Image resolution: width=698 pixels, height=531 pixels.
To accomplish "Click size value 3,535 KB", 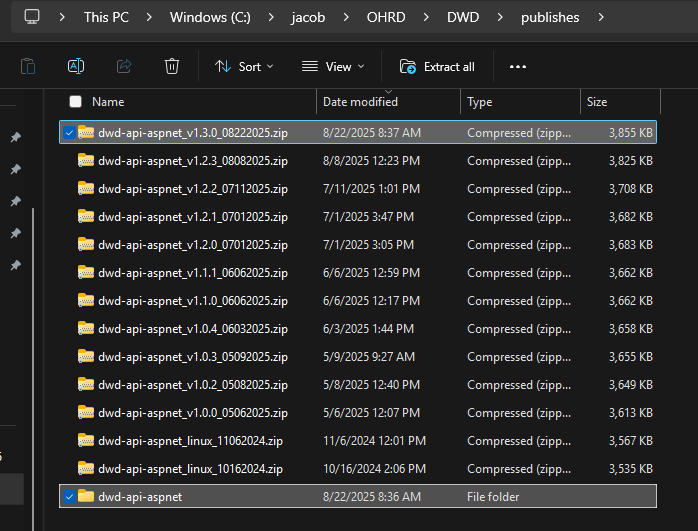I will [630, 469].
